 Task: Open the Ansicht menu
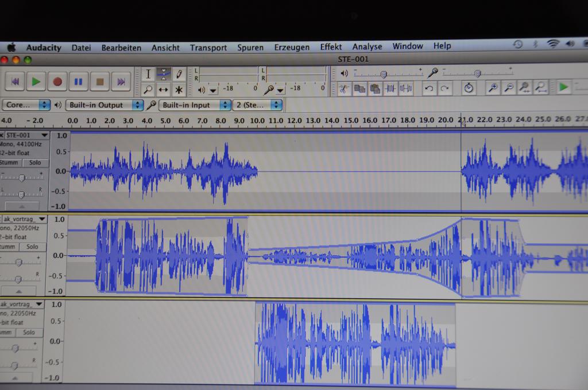165,48
